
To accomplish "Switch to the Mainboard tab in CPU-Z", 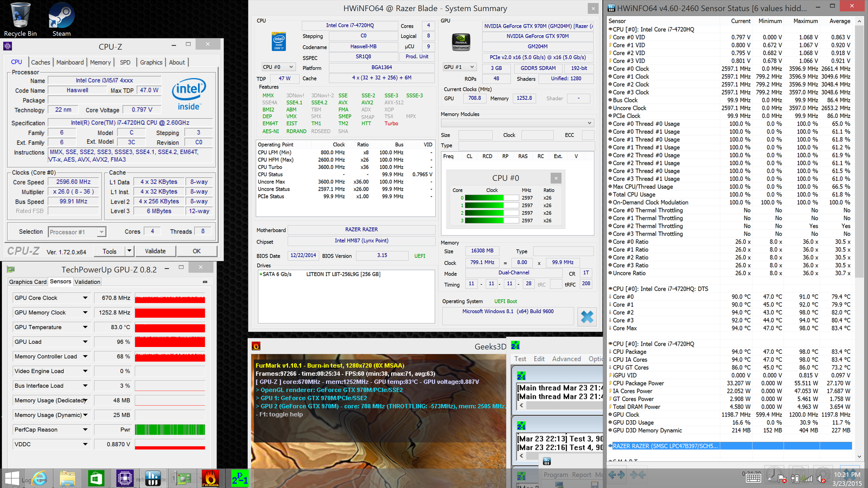I will click(x=70, y=62).
